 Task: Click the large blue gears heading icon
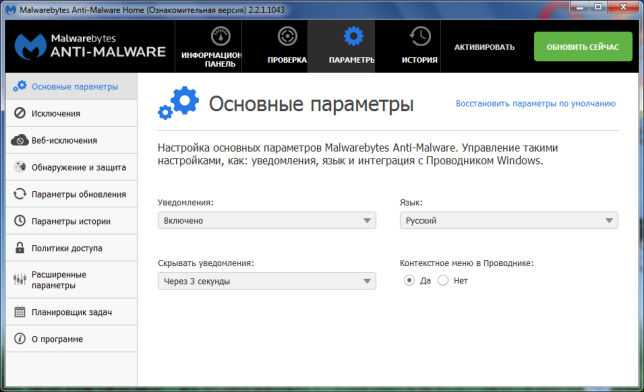tap(178, 103)
